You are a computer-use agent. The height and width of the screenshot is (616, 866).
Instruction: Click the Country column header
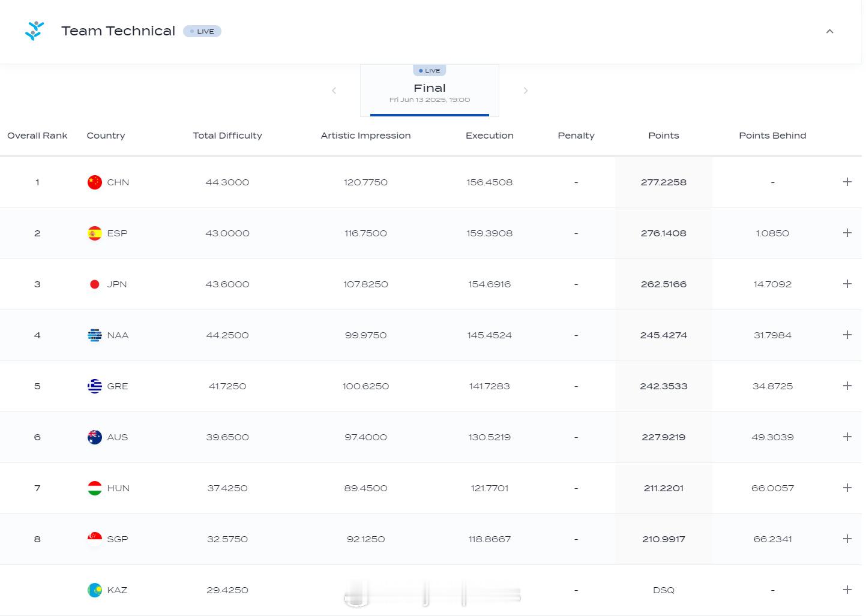(106, 136)
